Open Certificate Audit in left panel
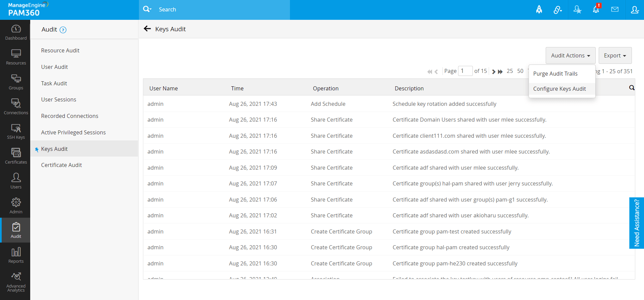The height and width of the screenshot is (300, 644). click(x=61, y=165)
